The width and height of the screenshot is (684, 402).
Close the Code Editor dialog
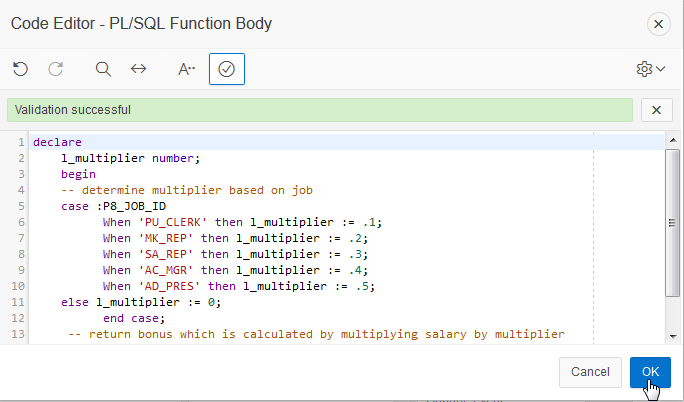pos(658,24)
